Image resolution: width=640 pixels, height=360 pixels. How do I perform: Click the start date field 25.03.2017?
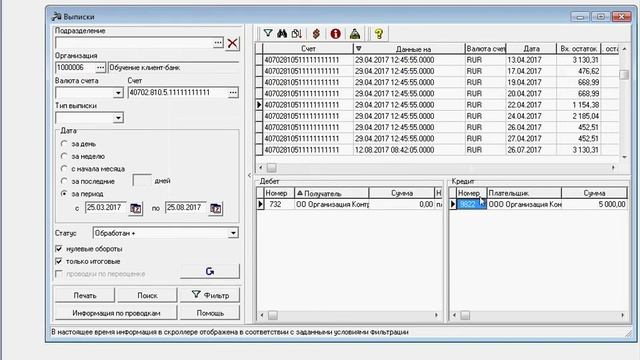(x=107, y=208)
